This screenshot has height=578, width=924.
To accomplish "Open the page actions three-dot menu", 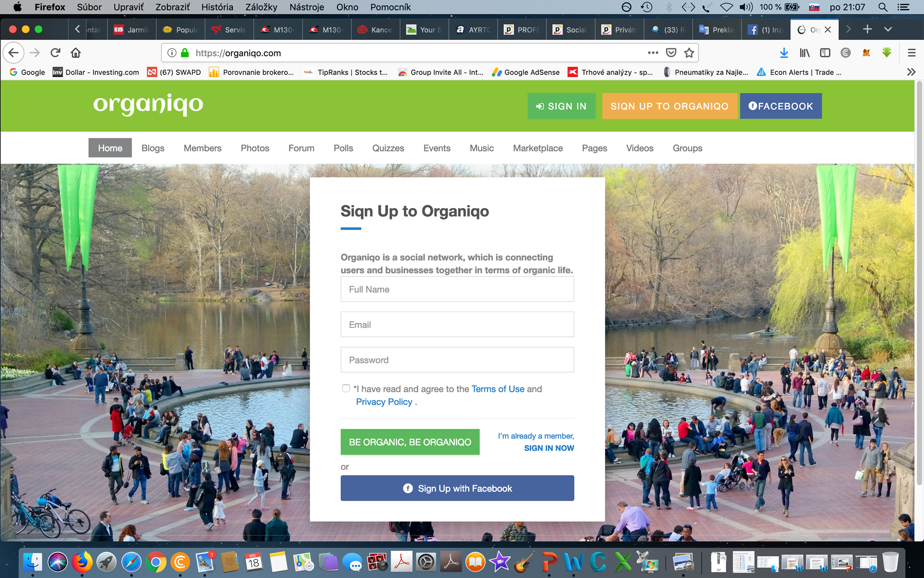I will click(652, 53).
